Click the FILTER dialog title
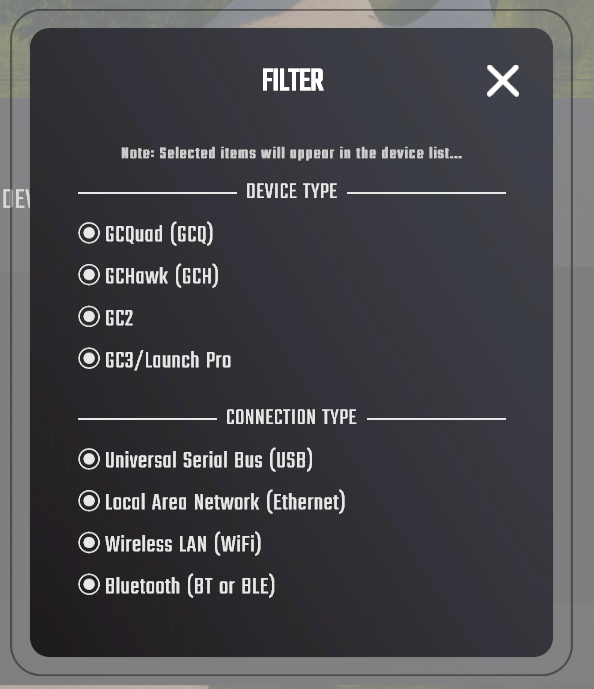 [293, 80]
